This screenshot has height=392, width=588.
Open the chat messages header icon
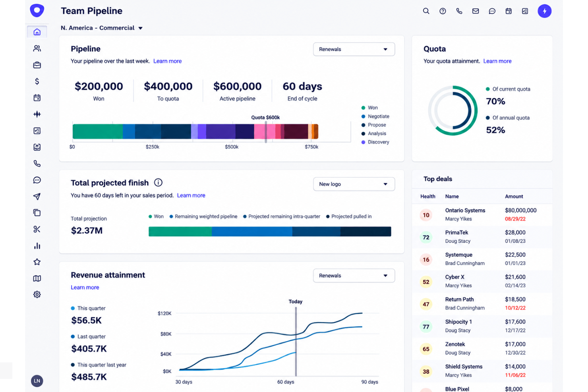(x=492, y=11)
